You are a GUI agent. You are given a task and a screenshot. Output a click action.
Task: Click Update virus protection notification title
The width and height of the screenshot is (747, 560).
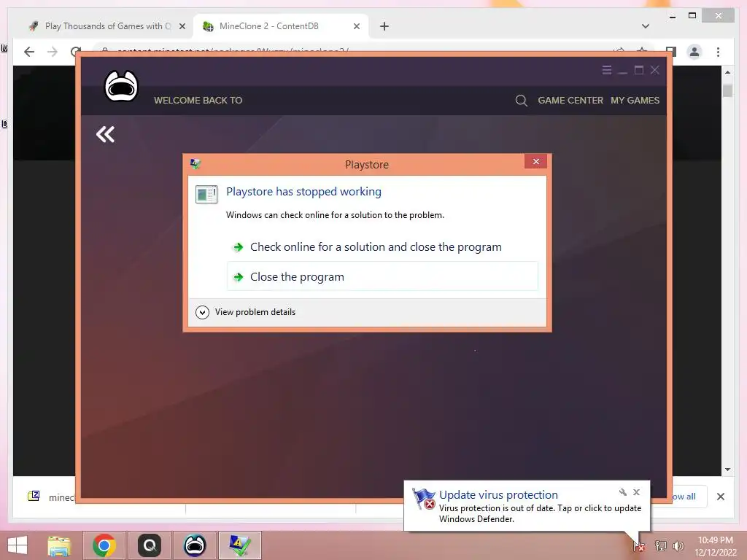pos(498,495)
